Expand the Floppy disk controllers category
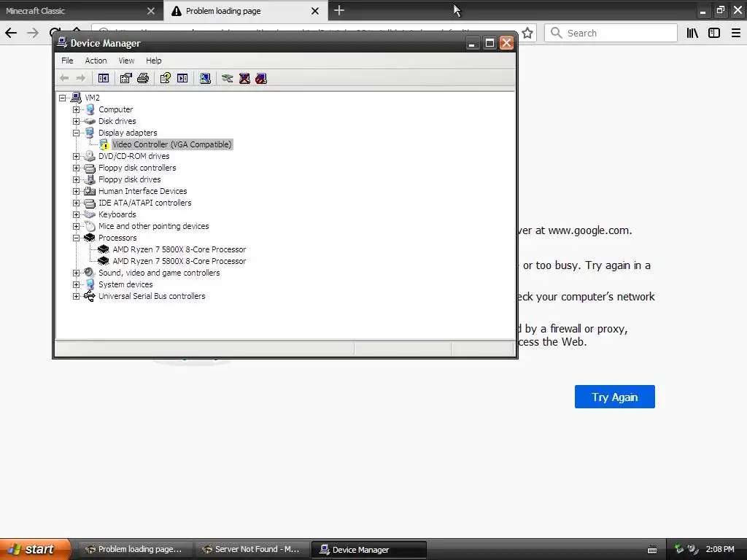 pos(76,168)
